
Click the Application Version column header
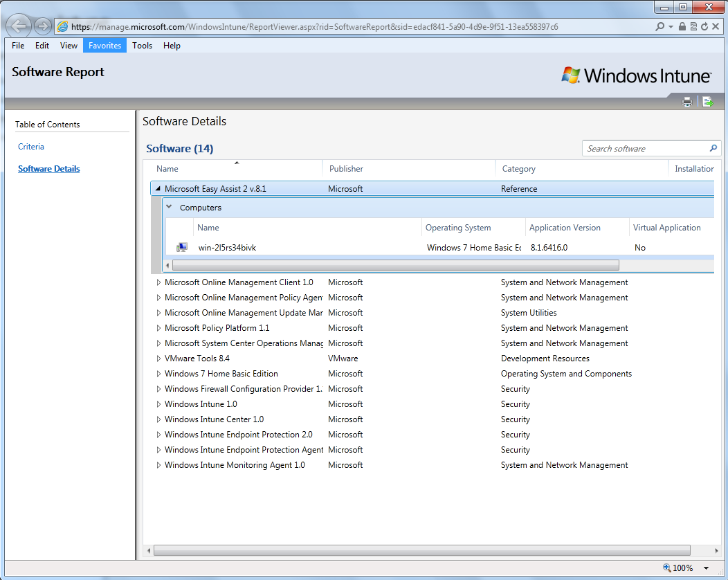pos(565,228)
